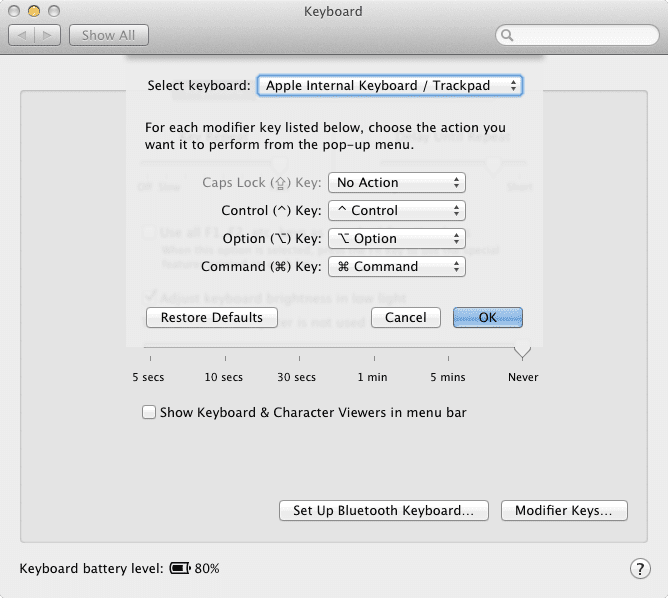Click the search field in toolbar
The height and width of the screenshot is (598, 668).
coord(577,35)
